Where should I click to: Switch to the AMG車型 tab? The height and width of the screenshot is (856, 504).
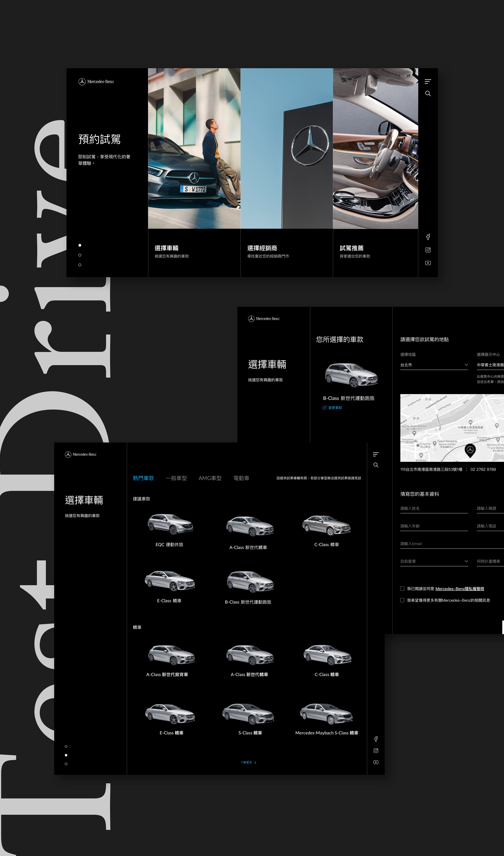click(x=210, y=478)
